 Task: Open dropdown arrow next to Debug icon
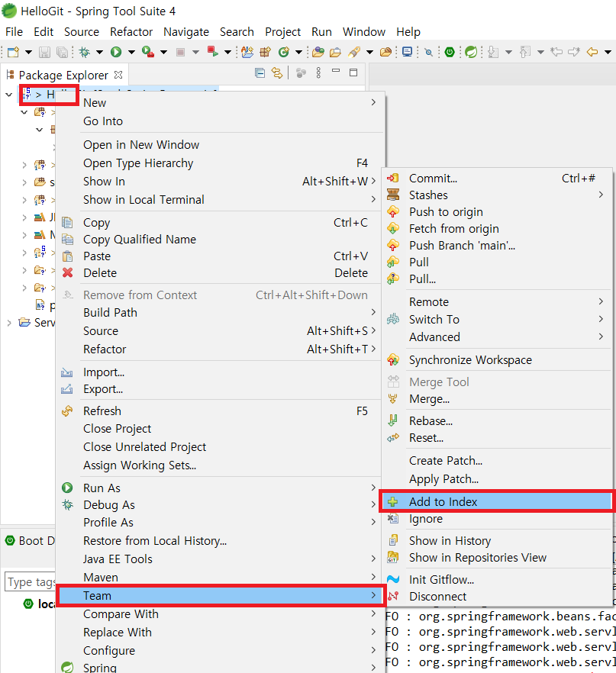pyautogui.click(x=99, y=53)
